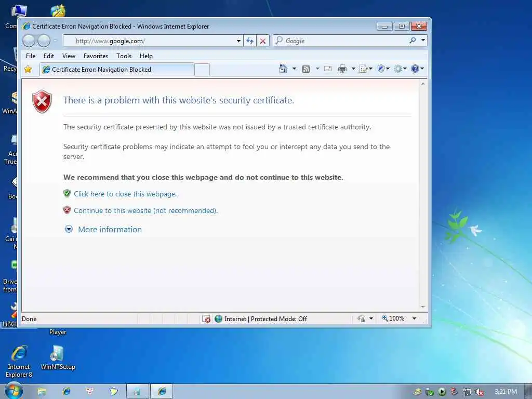The width and height of the screenshot is (532, 399).
Task: Click the Print icon in toolbar
Action: click(342, 69)
